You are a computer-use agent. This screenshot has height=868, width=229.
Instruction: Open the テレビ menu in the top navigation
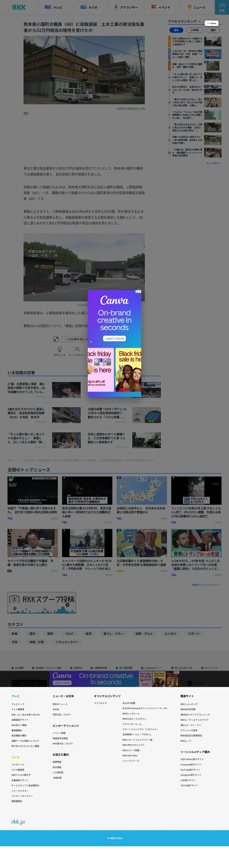point(53,7)
